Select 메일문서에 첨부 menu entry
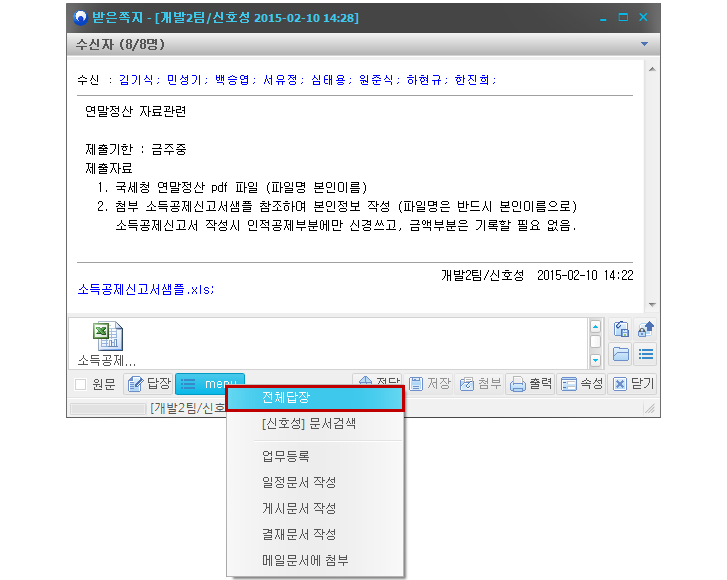This screenshot has height=580, width=727. [315, 560]
